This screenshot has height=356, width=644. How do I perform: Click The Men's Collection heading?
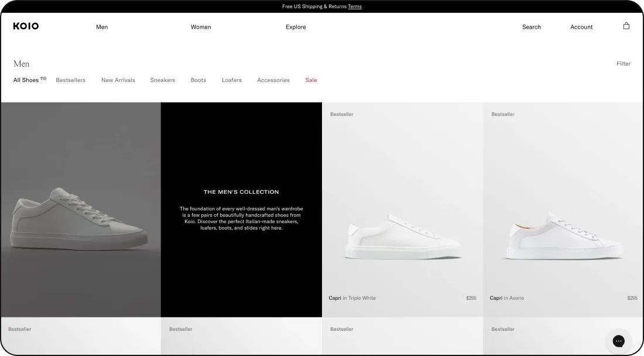pos(241,191)
